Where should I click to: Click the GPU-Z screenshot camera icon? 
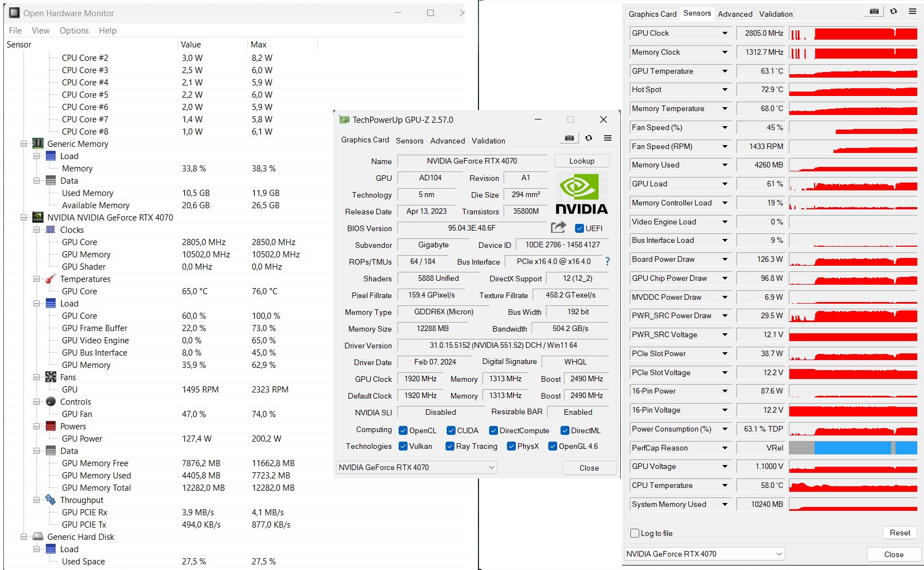(x=569, y=138)
